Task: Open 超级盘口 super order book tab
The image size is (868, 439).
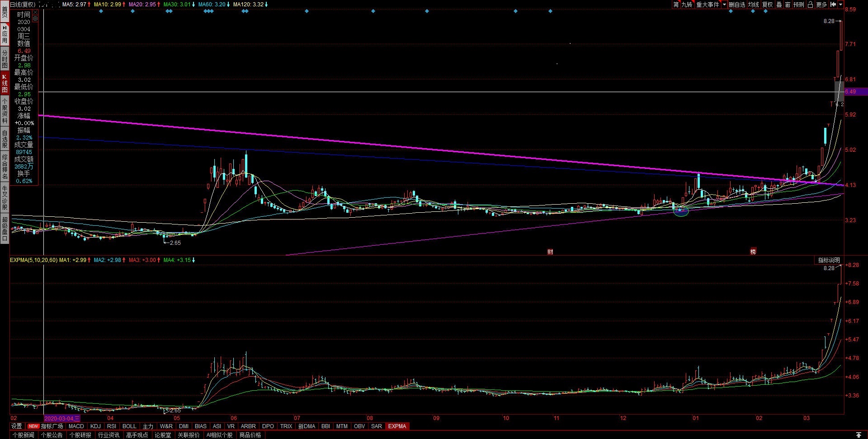Action: pos(5,228)
